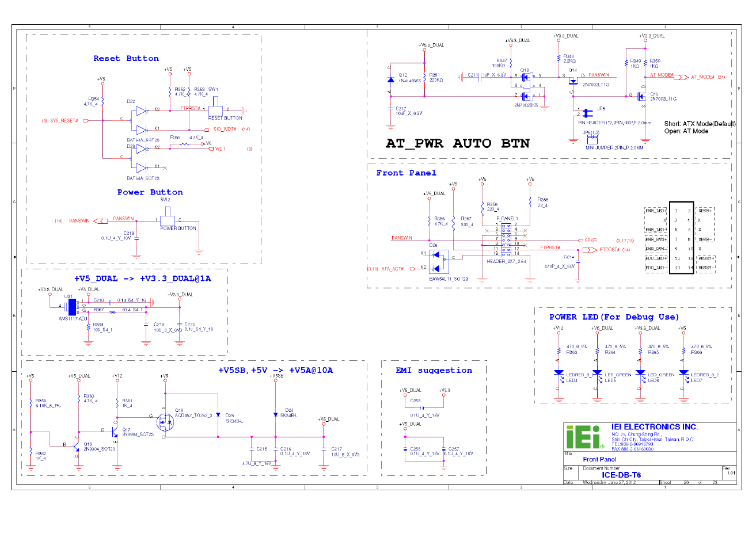
Task: Click the D25 SK34B-L diode symbol
Action: pos(218,415)
